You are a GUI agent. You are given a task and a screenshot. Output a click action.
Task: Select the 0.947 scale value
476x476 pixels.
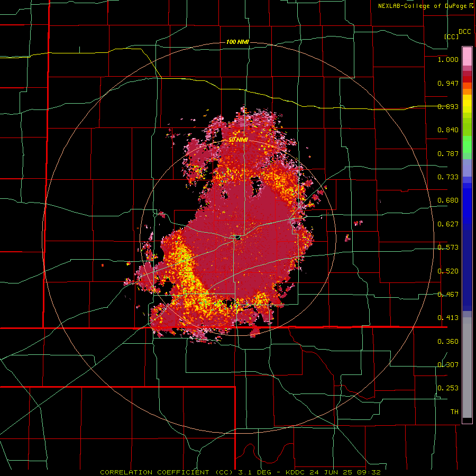point(448,83)
